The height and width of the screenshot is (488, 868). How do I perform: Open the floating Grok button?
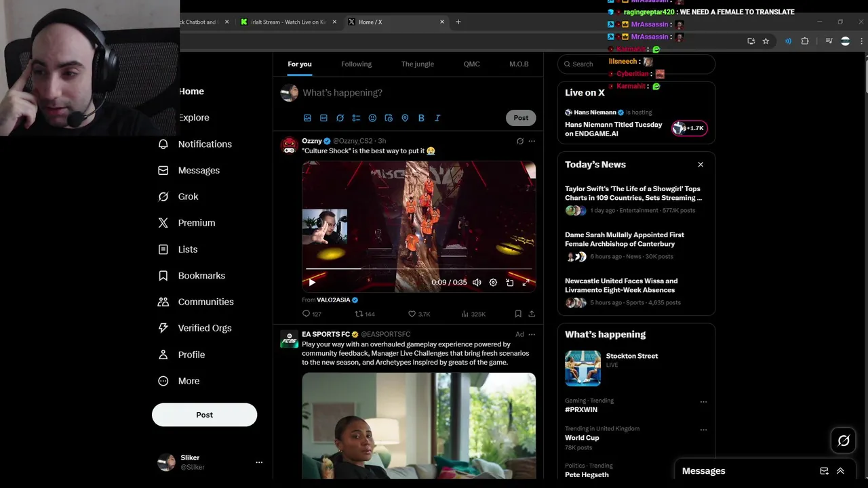click(x=844, y=441)
